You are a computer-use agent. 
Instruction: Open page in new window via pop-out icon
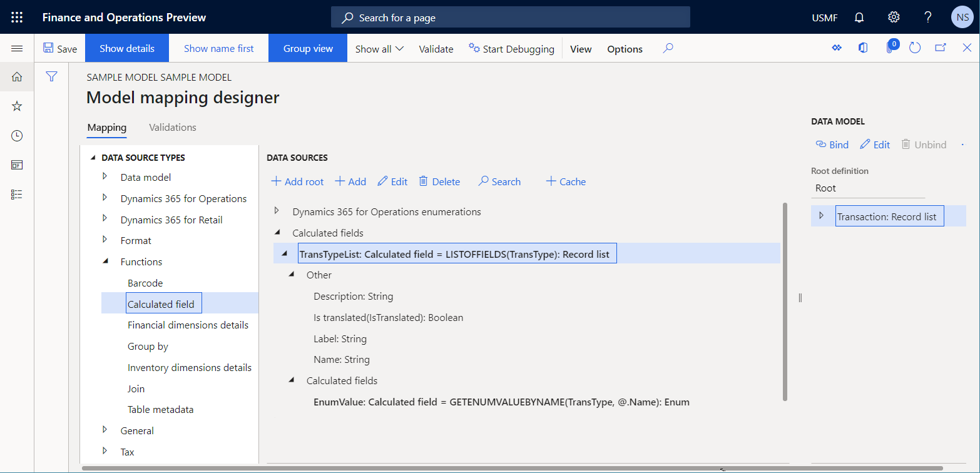(x=941, y=48)
